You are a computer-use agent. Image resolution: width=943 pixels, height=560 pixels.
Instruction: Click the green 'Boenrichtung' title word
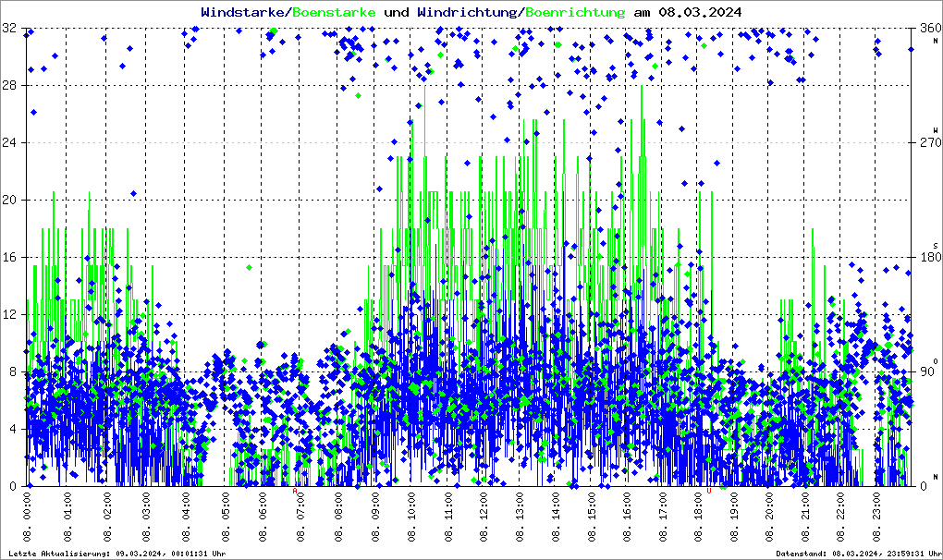[x=575, y=12]
